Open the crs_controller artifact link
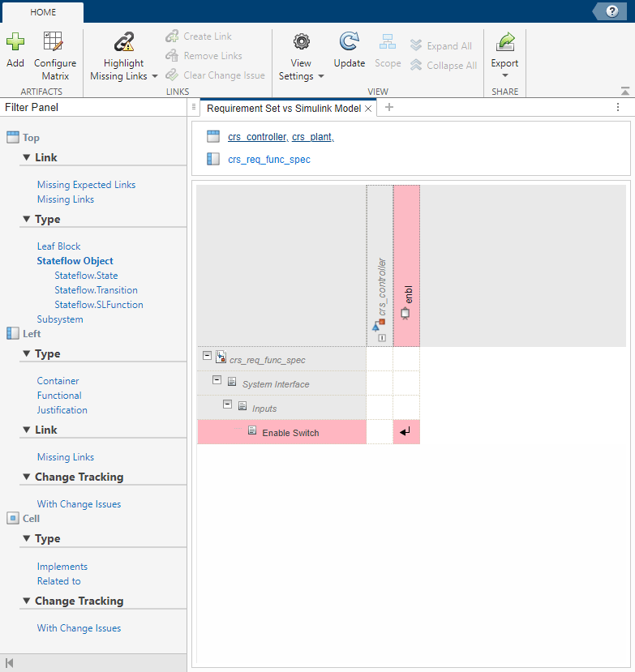 point(257,137)
